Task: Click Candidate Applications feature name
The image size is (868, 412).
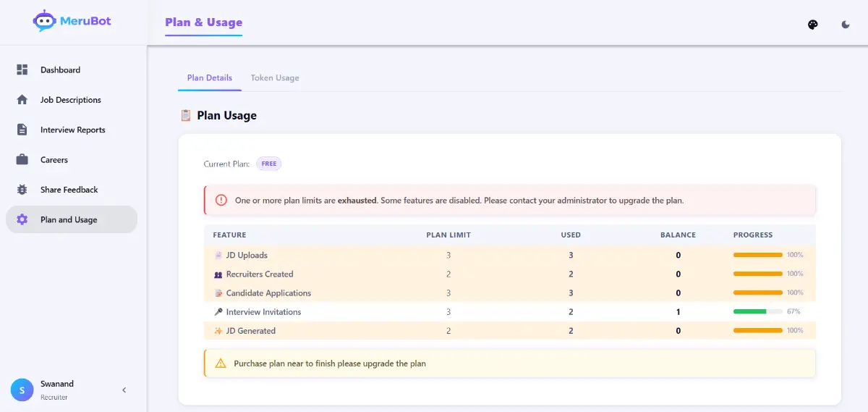Action: click(x=268, y=293)
